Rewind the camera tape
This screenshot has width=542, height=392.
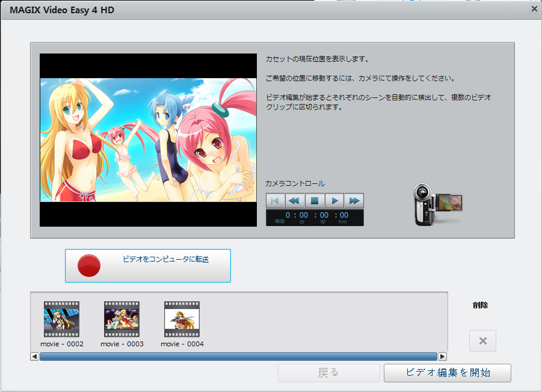tap(295, 201)
